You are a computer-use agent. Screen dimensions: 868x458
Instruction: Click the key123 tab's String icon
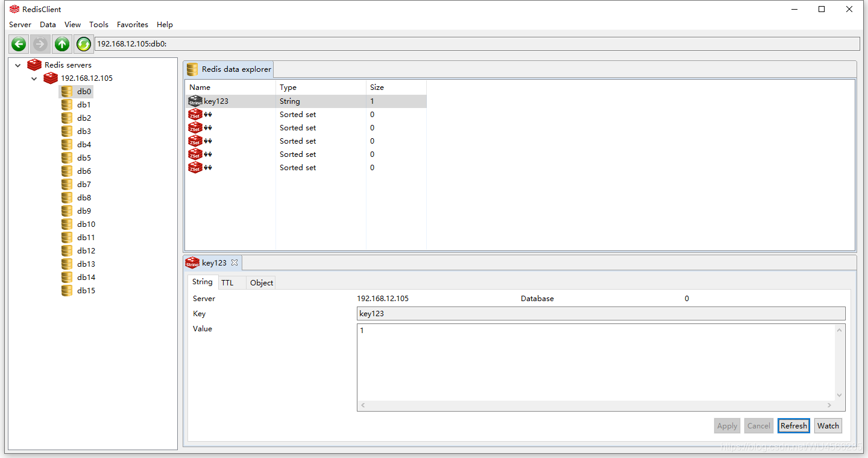pyautogui.click(x=192, y=262)
